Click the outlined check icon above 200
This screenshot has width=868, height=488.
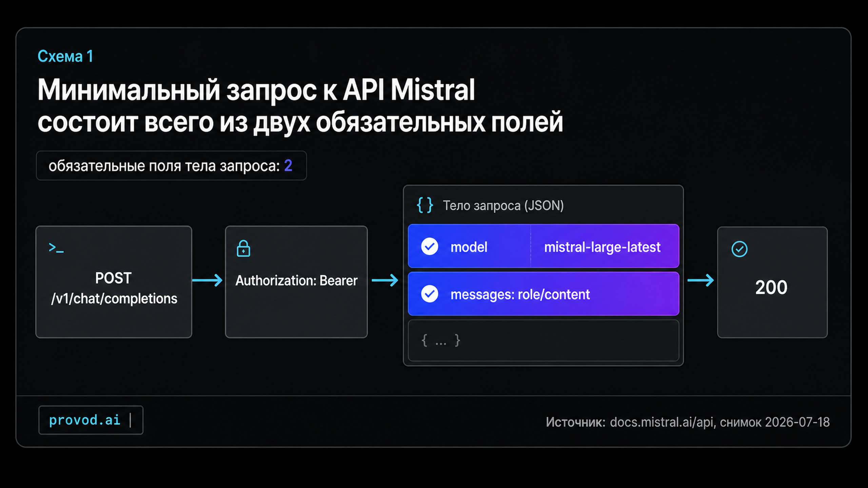pyautogui.click(x=739, y=249)
